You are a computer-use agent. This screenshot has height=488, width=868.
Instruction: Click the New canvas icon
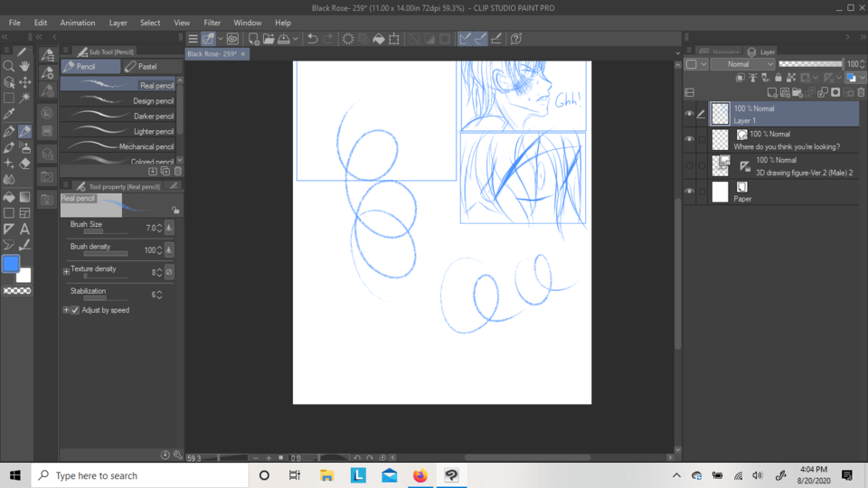pos(253,39)
